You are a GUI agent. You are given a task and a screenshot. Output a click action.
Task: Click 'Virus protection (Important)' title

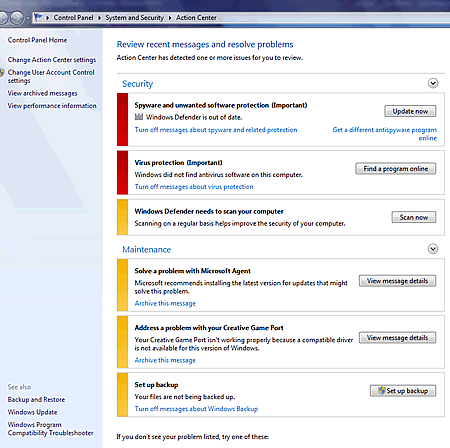[178, 163]
